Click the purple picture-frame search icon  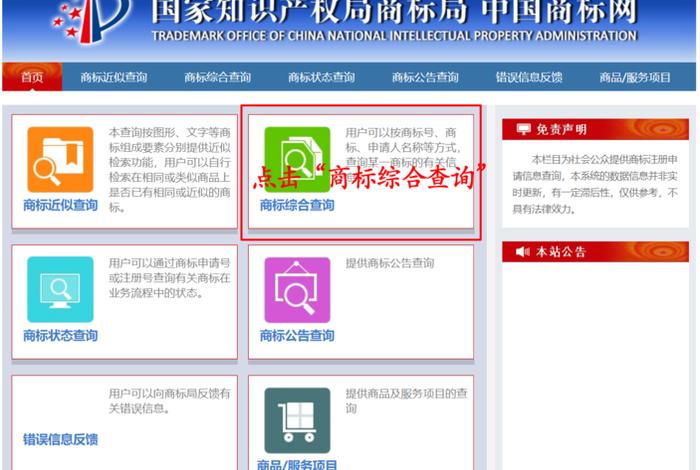297,290
